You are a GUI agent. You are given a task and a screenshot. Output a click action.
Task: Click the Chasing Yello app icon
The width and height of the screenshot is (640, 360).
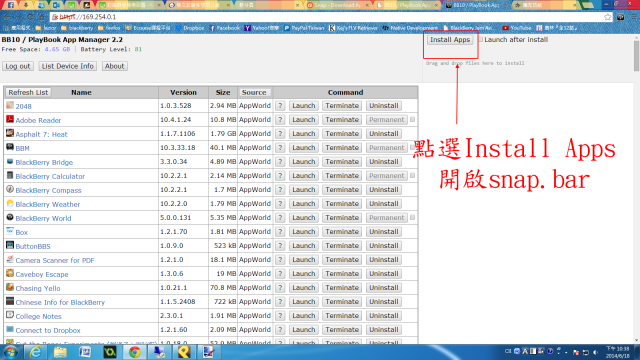(10, 287)
